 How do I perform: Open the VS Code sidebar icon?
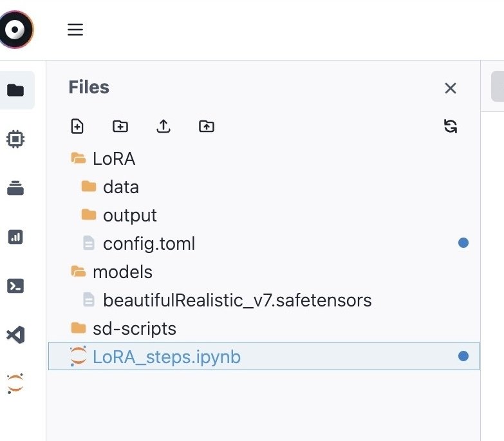tap(15, 335)
